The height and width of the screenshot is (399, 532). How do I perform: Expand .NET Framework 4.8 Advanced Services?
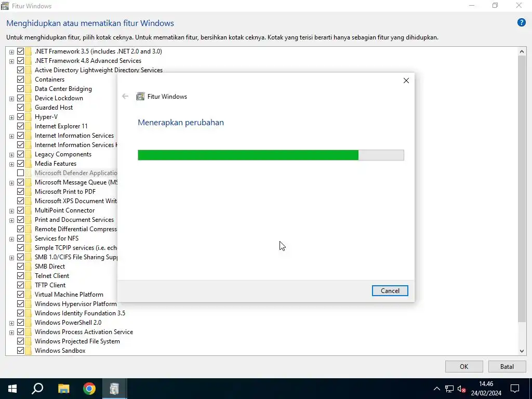11,61
